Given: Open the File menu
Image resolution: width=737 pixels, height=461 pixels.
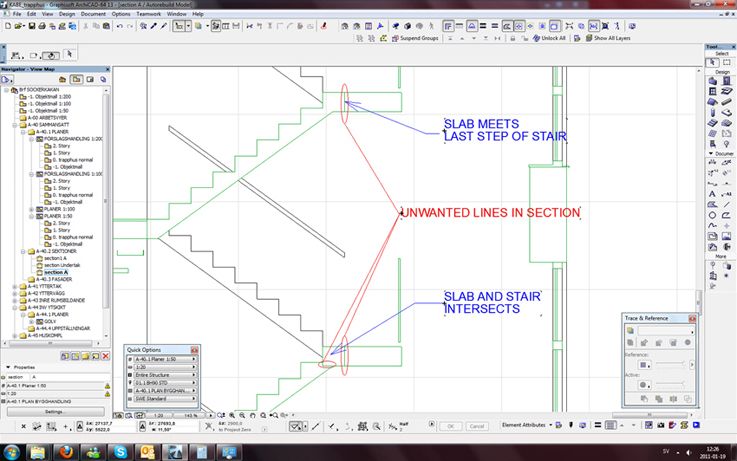Looking at the screenshot, I should [17, 14].
